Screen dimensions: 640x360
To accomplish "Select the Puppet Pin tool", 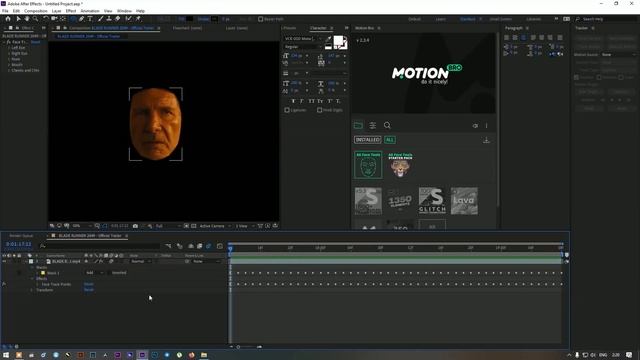I will [138, 19].
